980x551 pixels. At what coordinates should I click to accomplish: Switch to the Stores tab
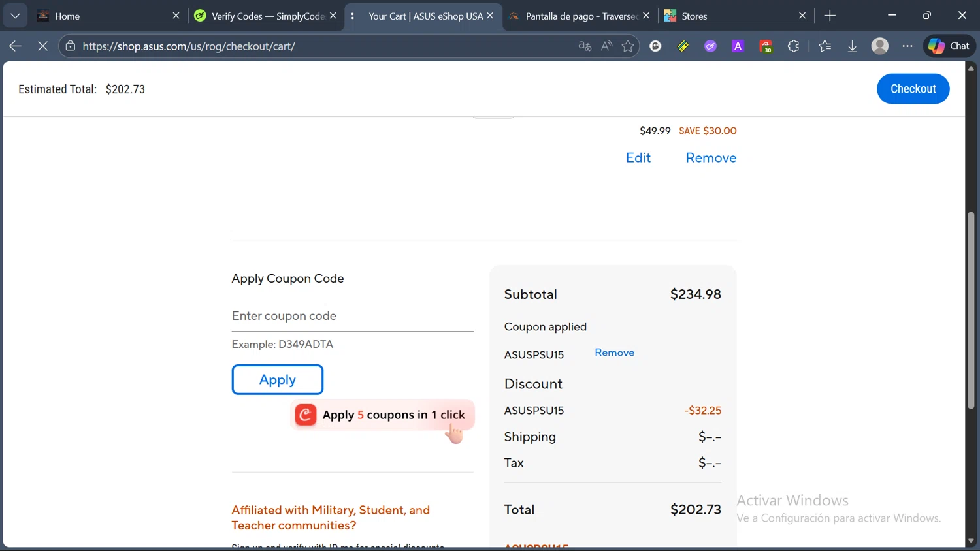[735, 16]
